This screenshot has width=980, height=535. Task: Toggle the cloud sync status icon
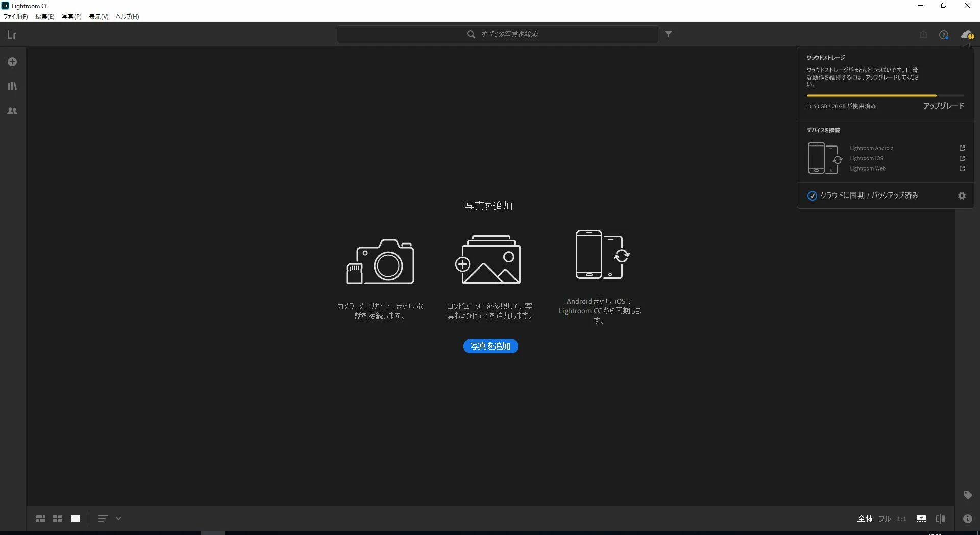[x=967, y=35]
